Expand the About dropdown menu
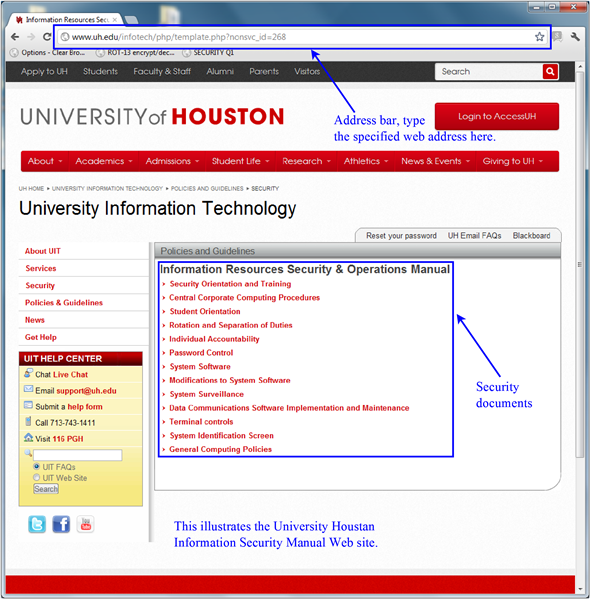590x599 pixels. click(45, 161)
